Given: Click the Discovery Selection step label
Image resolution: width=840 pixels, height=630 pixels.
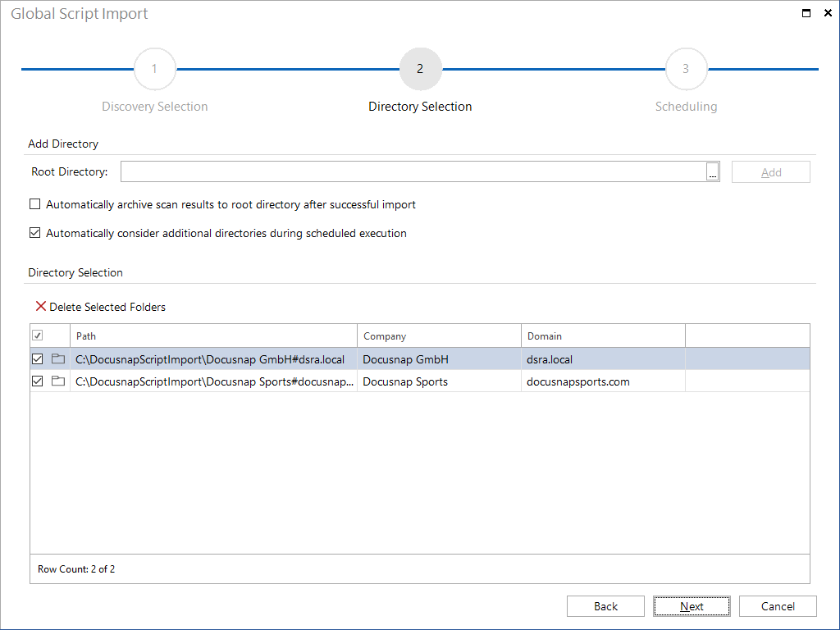Looking at the screenshot, I should point(155,107).
